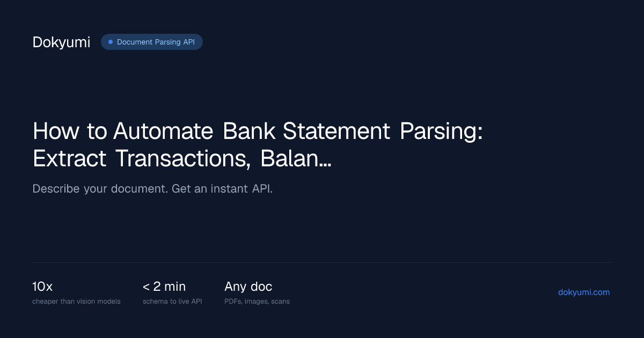The width and height of the screenshot is (644, 338).
Task: Click the word "Transactions," in the headline
Action: tap(185, 159)
